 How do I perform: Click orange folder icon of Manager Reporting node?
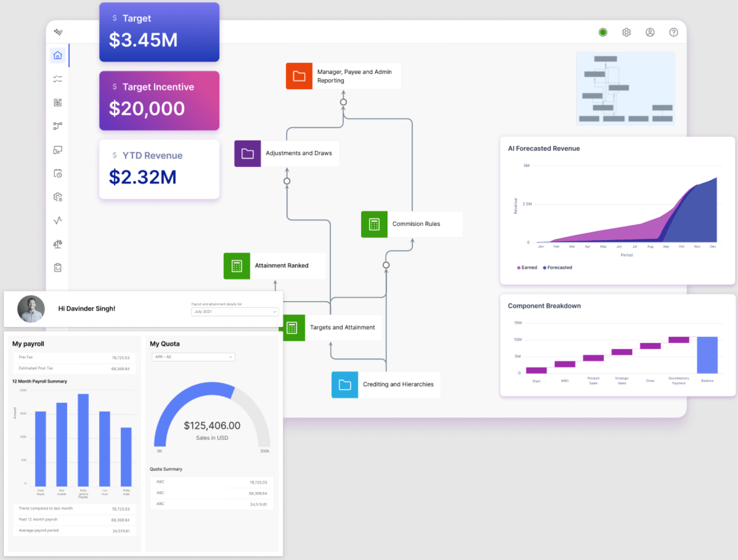tap(299, 76)
